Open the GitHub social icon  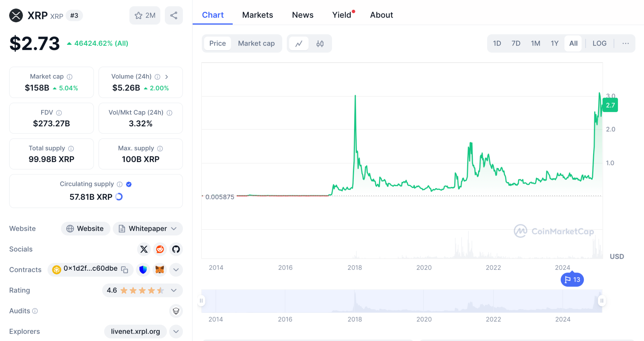click(x=176, y=249)
